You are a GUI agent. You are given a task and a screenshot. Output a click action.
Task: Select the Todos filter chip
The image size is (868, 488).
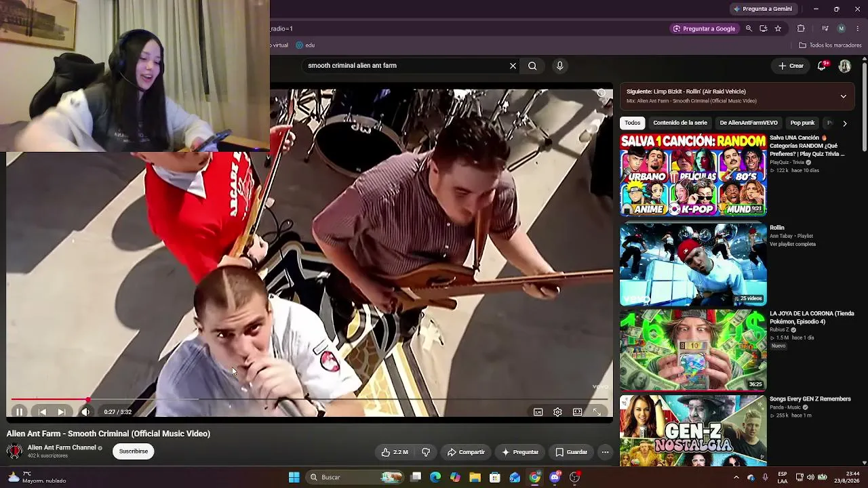click(x=632, y=123)
